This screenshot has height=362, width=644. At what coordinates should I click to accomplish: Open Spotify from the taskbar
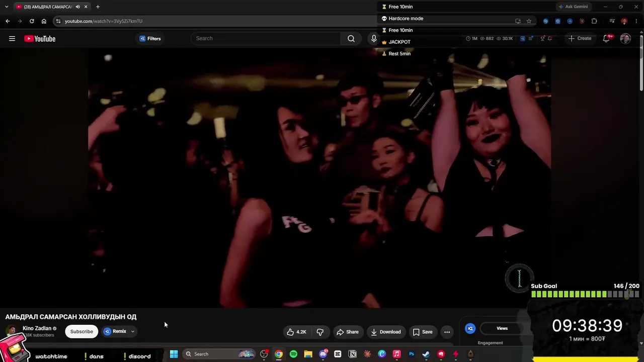click(x=293, y=354)
